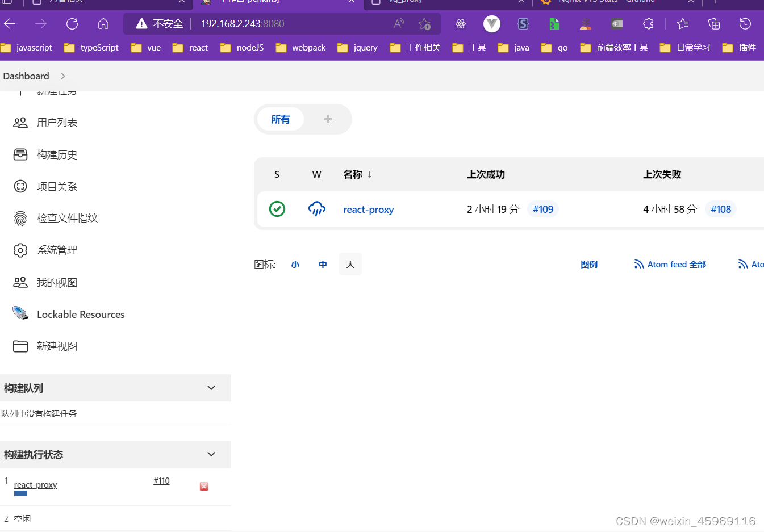Open the go bookmarks folder
This screenshot has width=764, height=532.
pyautogui.click(x=554, y=48)
